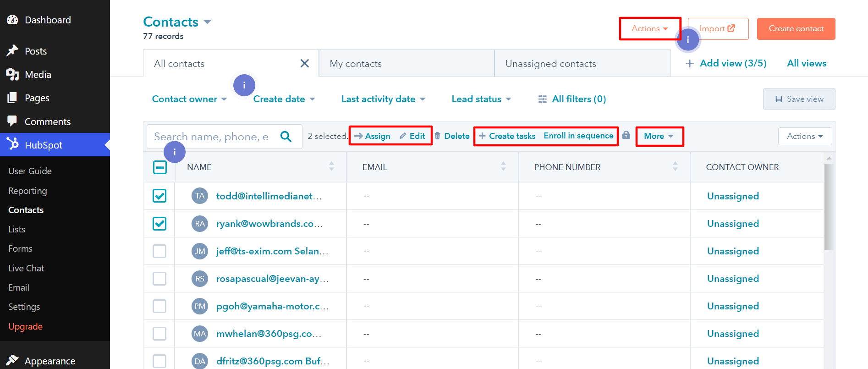Expand the Contact owner filter

189,99
